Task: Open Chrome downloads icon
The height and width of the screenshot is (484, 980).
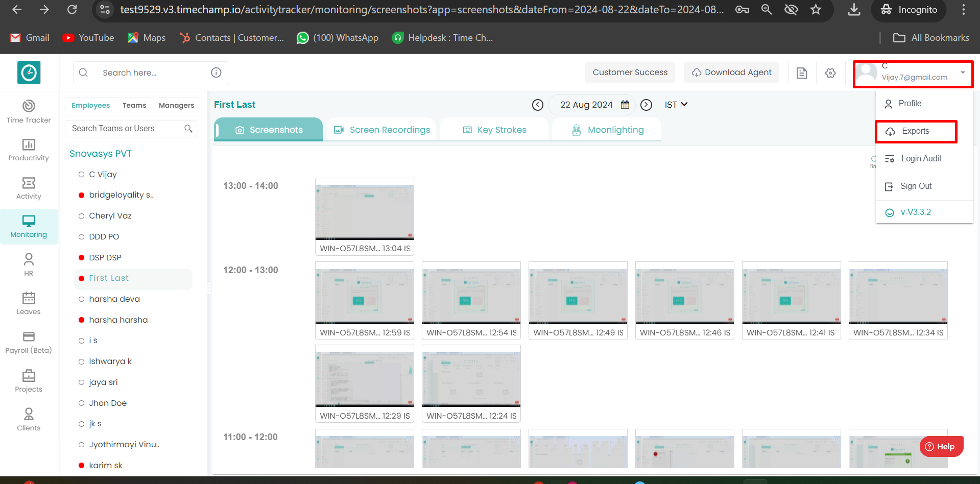Action: pyautogui.click(x=854, y=9)
